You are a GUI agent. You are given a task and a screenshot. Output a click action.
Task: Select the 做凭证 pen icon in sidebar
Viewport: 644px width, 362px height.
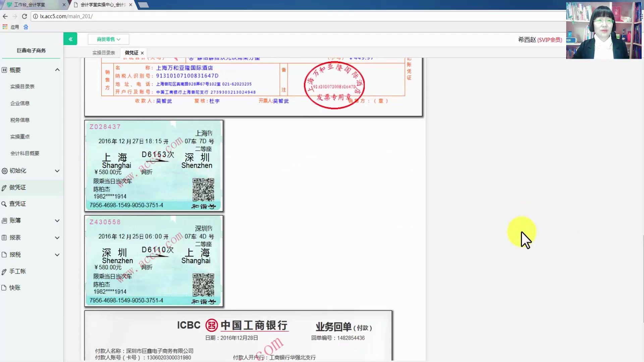click(x=5, y=187)
